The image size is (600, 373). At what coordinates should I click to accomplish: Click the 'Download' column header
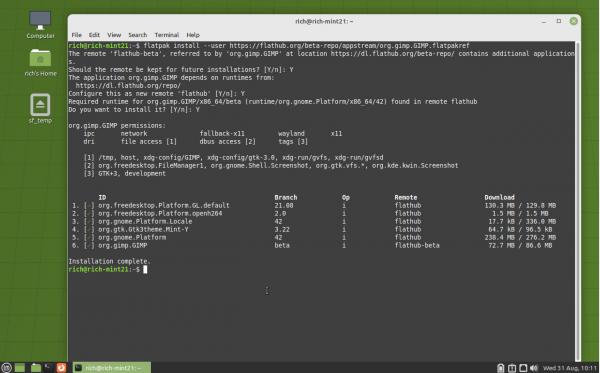[499, 197]
